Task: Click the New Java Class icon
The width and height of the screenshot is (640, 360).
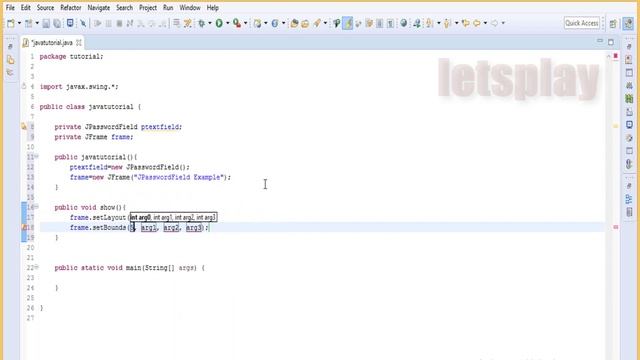Action: pyautogui.click(x=275, y=24)
